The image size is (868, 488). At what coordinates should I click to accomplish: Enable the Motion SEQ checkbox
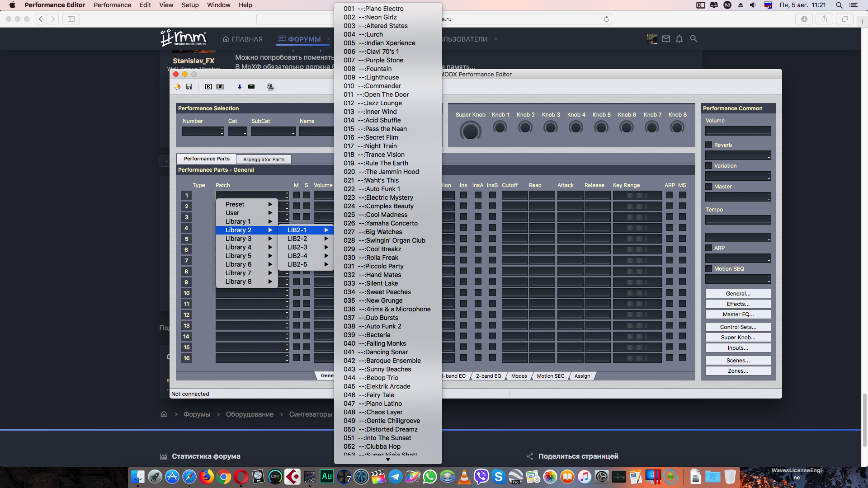[x=709, y=269]
